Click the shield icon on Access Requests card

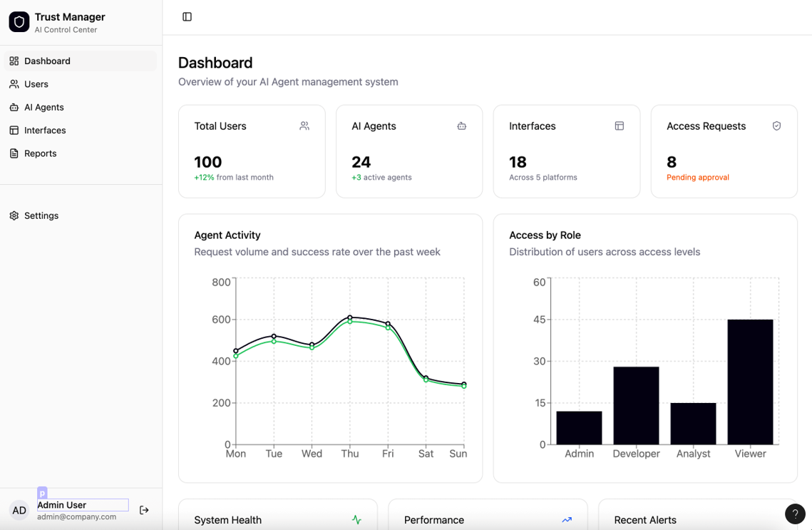[x=776, y=126]
